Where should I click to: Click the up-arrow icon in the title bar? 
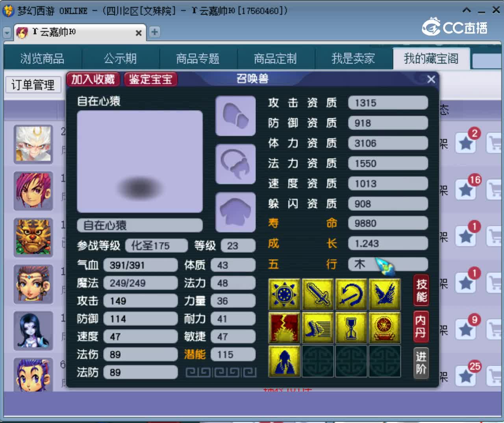tap(466, 10)
